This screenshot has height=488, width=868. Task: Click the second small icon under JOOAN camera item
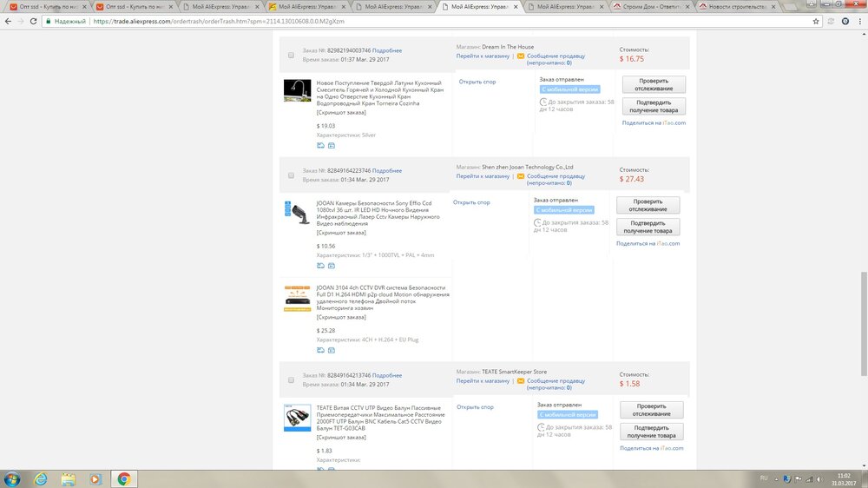(x=331, y=266)
